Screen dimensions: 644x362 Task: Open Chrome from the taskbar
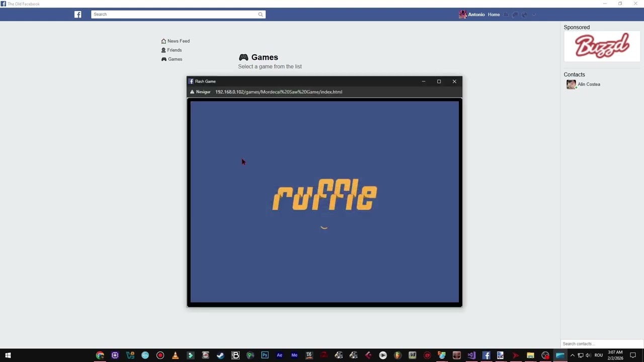100,355
